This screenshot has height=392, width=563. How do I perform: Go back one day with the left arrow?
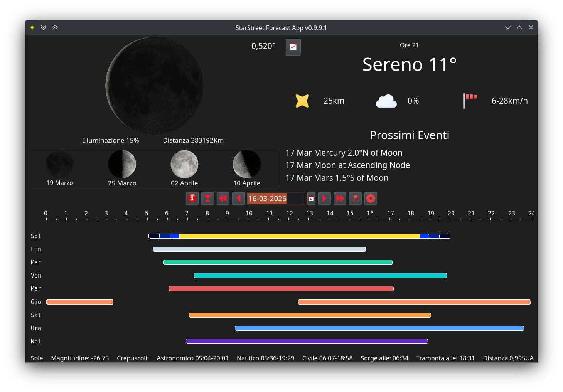click(x=238, y=198)
